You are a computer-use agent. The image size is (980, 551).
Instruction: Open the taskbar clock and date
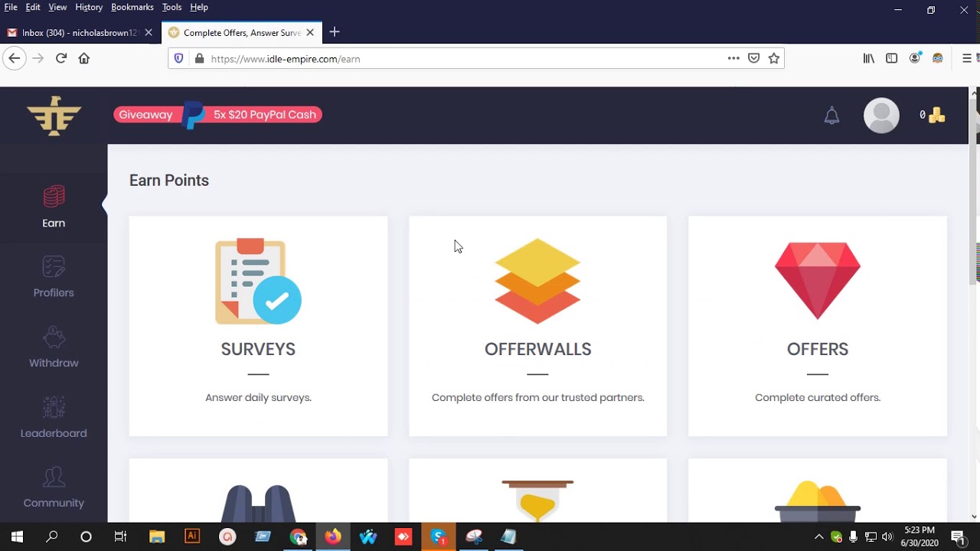pyautogui.click(x=920, y=536)
